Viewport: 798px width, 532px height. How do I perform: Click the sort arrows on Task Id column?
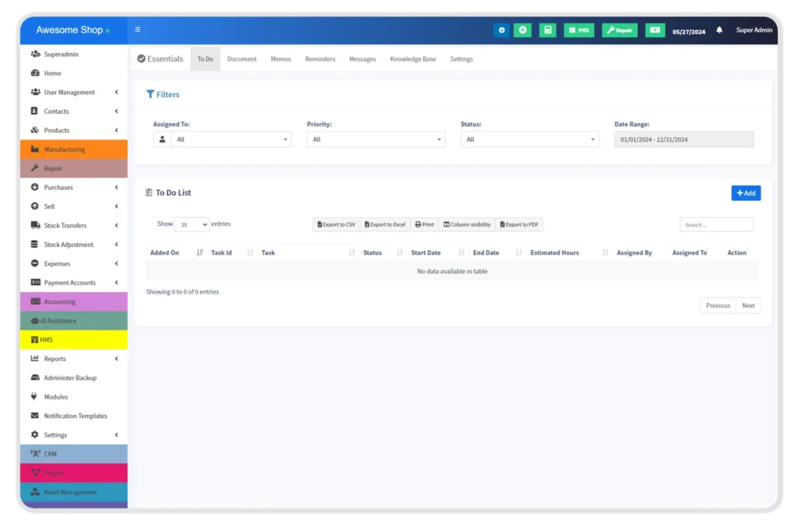click(250, 253)
